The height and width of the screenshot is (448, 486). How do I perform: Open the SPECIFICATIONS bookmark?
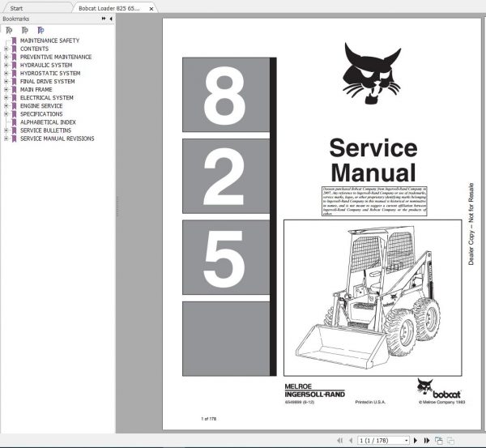(41, 113)
